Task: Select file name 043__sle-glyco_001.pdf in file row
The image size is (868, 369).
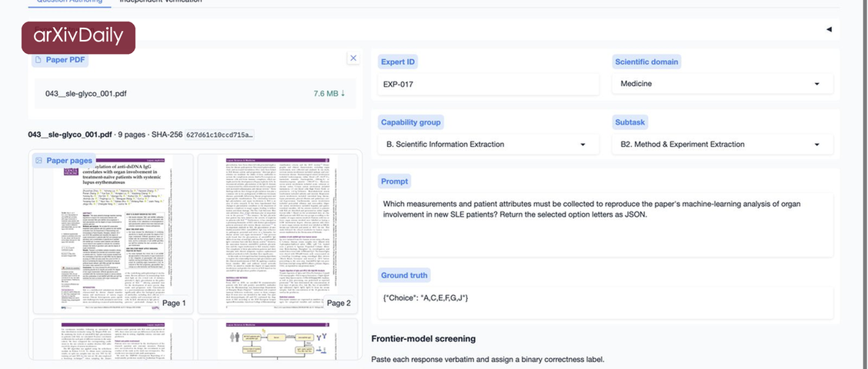Action: click(x=86, y=94)
